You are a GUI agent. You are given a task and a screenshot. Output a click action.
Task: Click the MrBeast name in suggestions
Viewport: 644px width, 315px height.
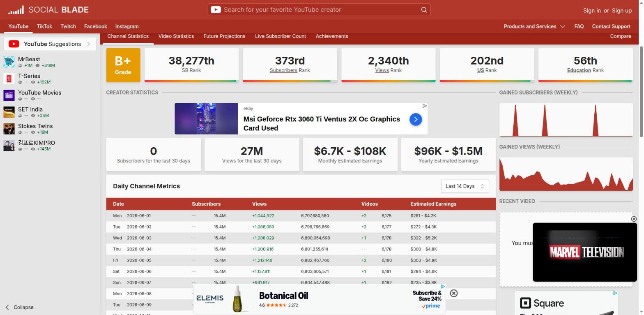[x=29, y=59]
